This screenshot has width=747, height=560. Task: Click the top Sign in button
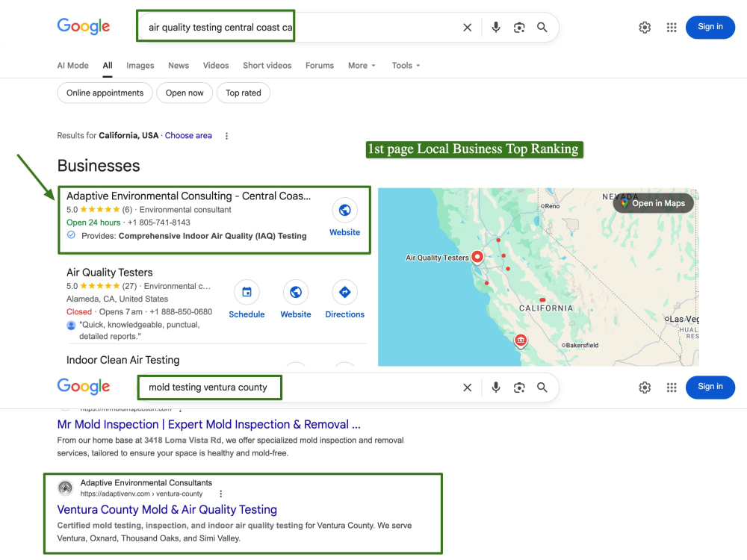tap(710, 27)
